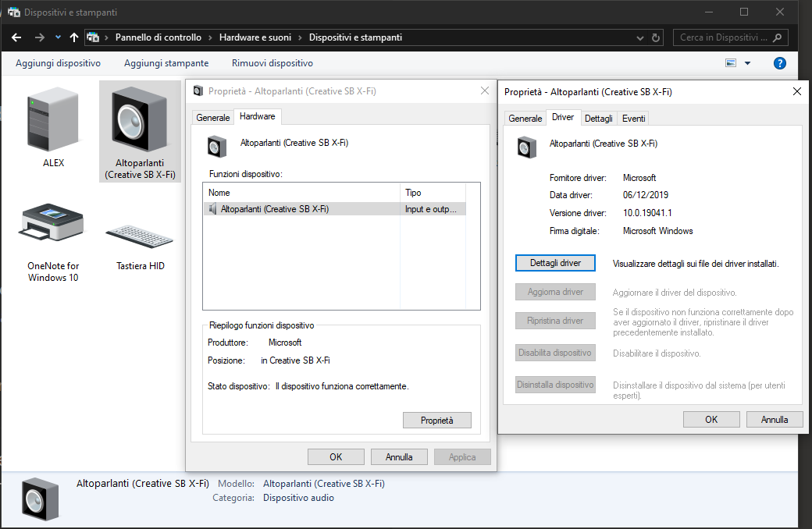This screenshot has width=812, height=529.
Task: Click the speaker icon in details pane
Action: pyautogui.click(x=41, y=499)
